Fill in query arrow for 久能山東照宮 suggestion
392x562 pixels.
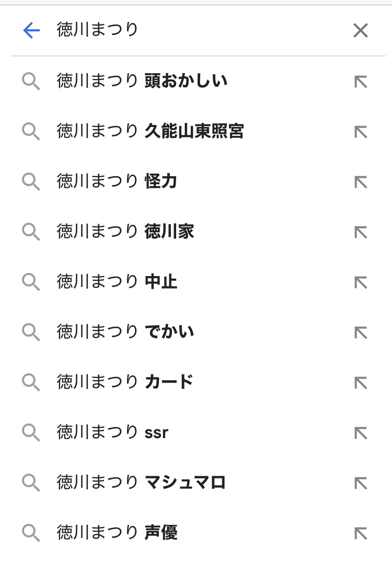coord(361,132)
